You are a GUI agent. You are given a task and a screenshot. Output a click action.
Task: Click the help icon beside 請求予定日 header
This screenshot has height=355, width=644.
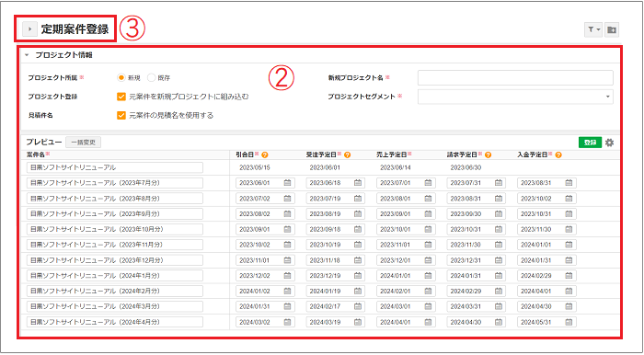point(488,155)
